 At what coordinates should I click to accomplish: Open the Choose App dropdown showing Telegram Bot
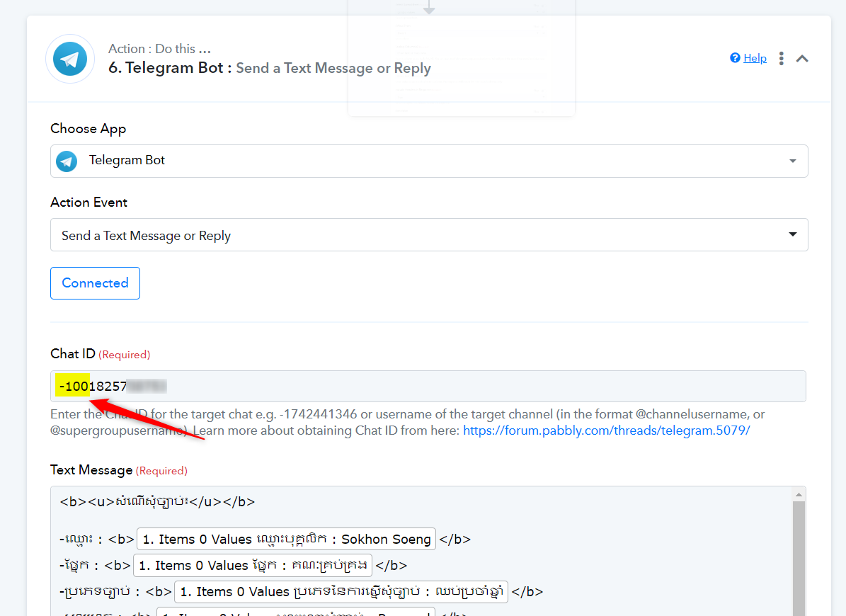click(x=429, y=161)
